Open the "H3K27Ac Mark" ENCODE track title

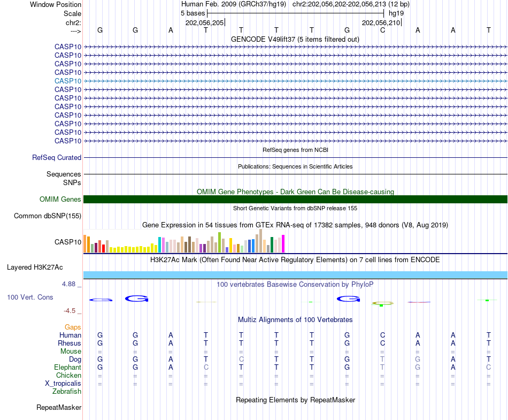coord(295,260)
